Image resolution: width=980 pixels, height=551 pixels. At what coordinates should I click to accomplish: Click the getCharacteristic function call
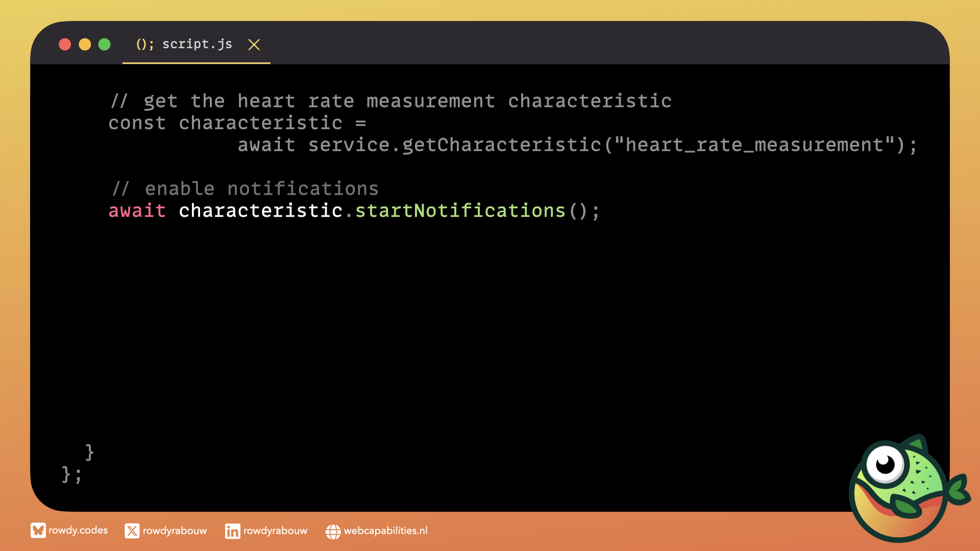tap(502, 145)
